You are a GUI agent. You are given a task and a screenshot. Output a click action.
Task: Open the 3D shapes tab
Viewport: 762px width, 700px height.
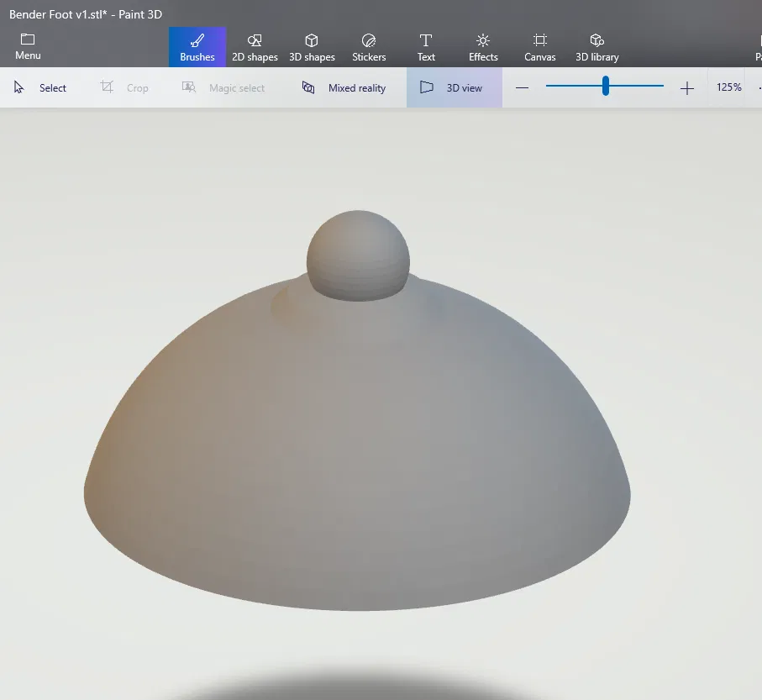coord(312,47)
